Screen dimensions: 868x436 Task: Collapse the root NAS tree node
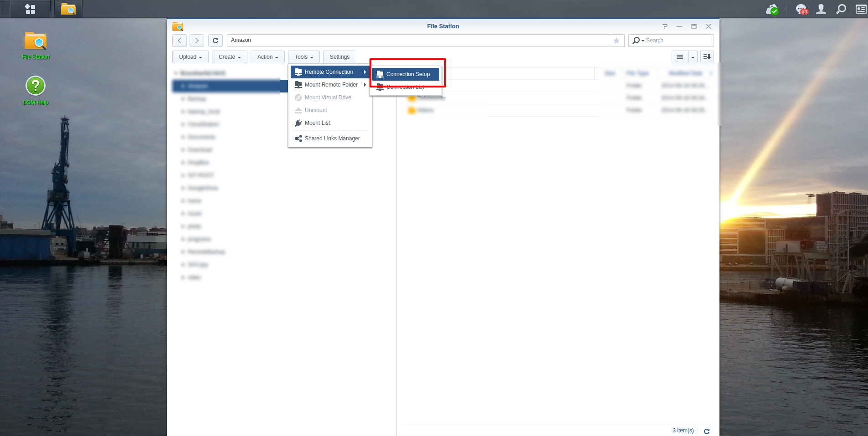pos(175,73)
